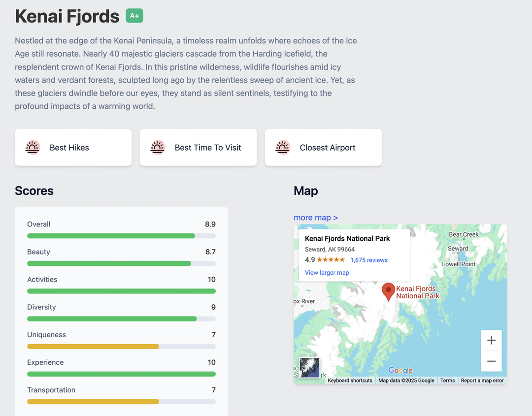Click the Uniqueness score yellow bar
Screen dimensions: 532x416
93,347
